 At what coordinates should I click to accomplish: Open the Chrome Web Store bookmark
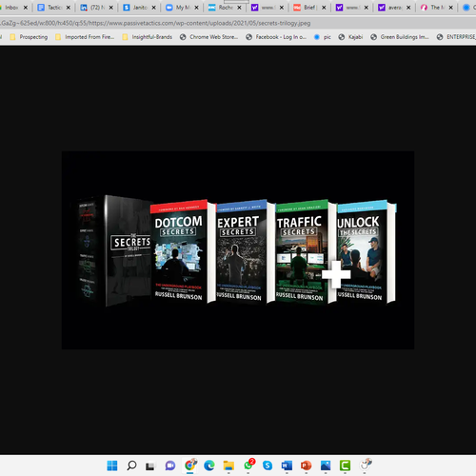[x=208, y=37]
